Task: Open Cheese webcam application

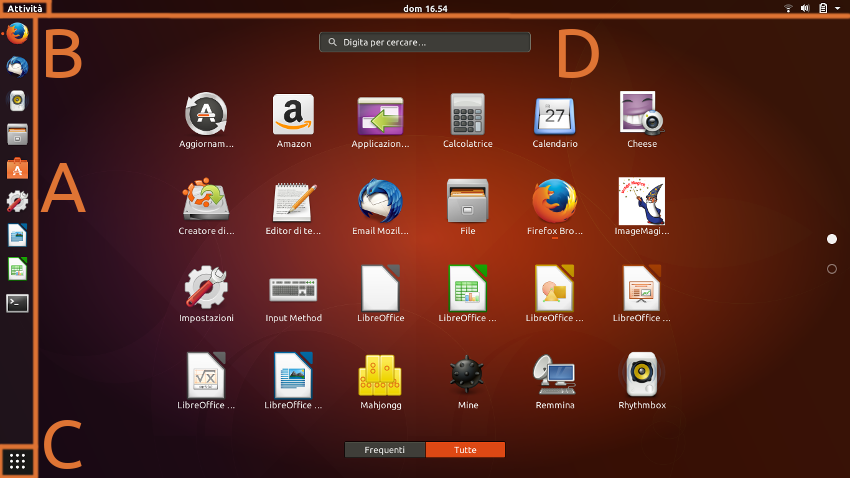Action: tap(641, 115)
